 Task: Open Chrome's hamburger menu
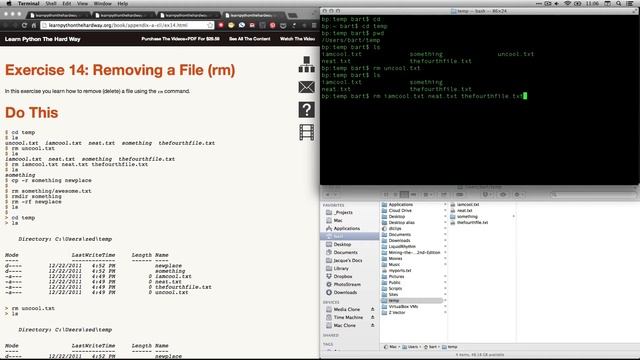click(x=314, y=25)
